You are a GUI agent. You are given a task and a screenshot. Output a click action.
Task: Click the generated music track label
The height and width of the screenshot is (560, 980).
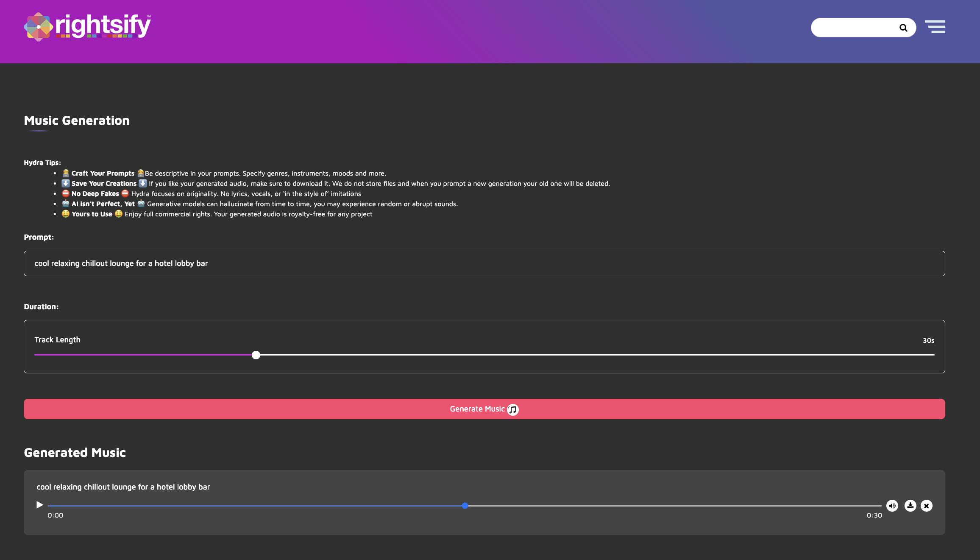123,487
